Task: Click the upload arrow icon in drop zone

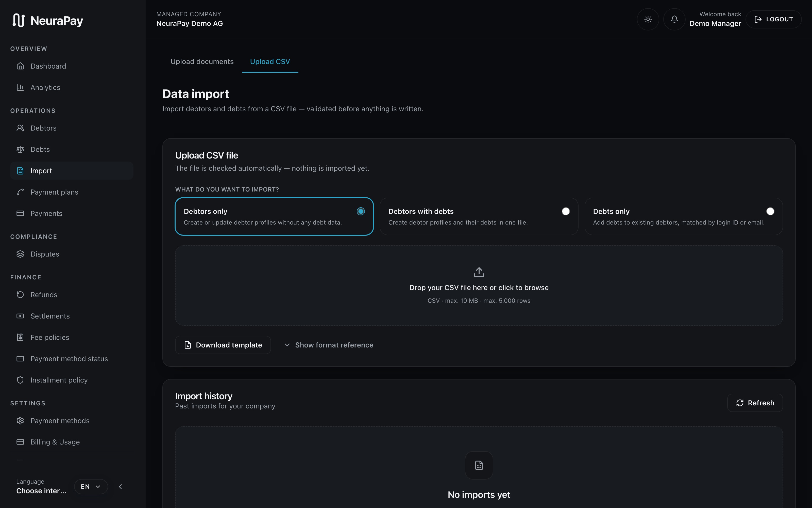Action: tap(479, 272)
